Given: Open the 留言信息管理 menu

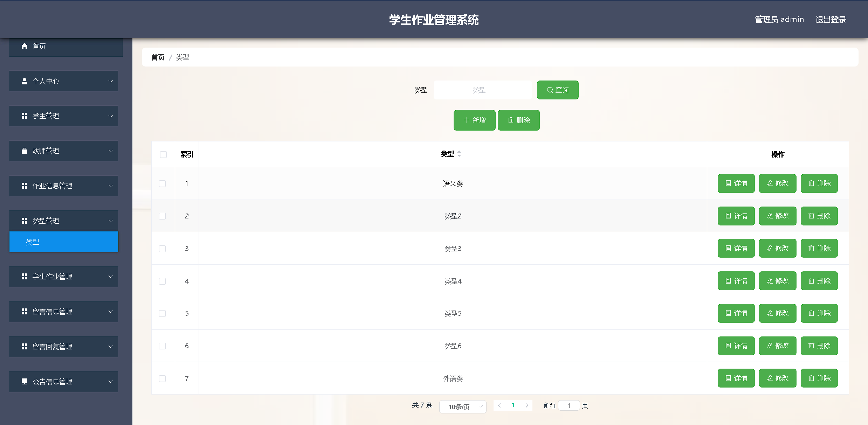Looking at the screenshot, I should tap(64, 312).
